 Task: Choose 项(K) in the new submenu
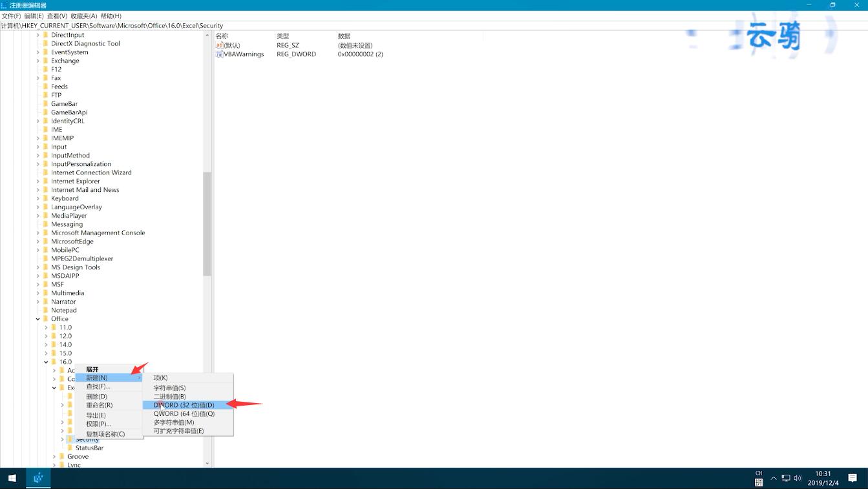point(187,377)
